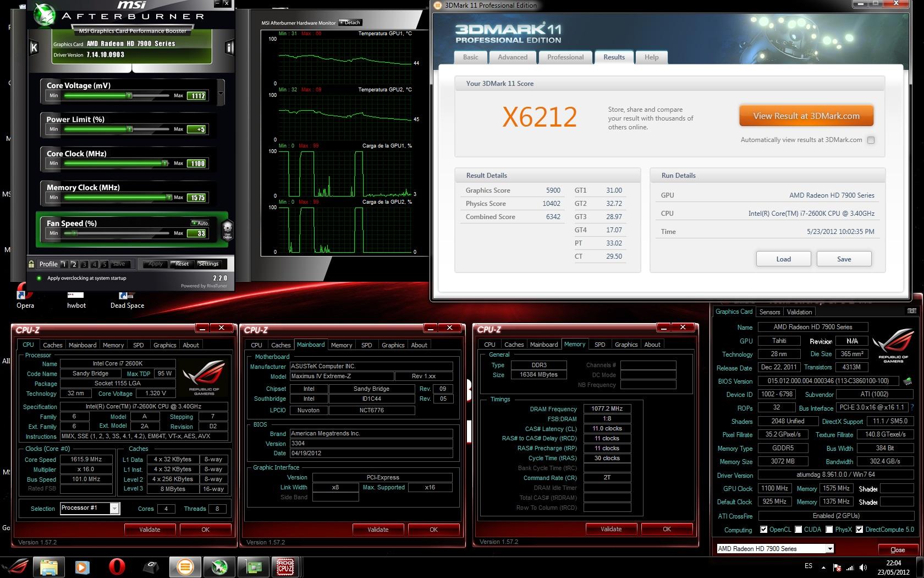
Task: Open the Opera desktop shortcut
Action: pyautogui.click(x=25, y=297)
